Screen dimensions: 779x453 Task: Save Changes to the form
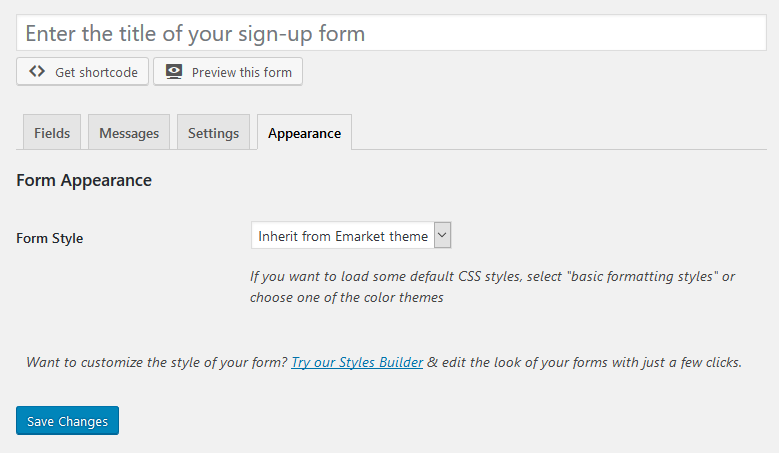click(68, 421)
